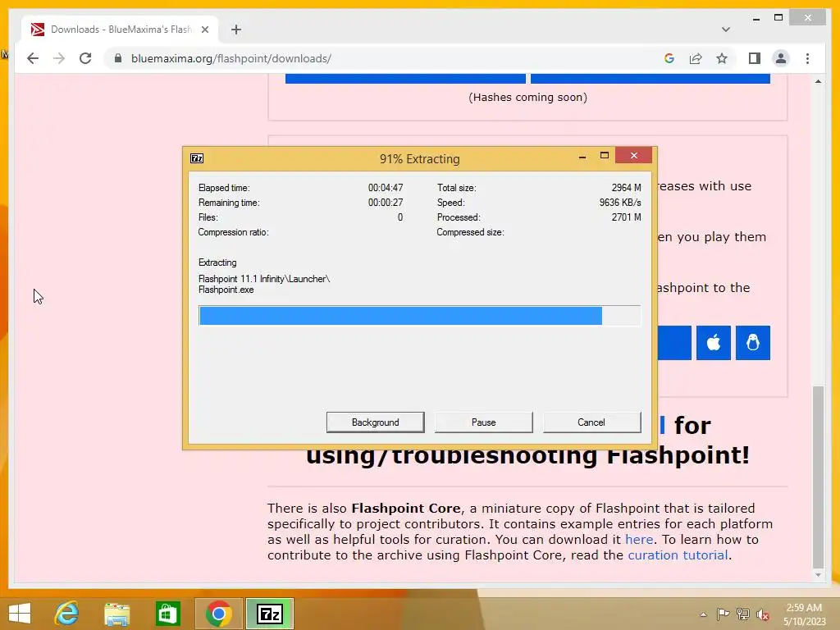Maximize the 7-Zip dialog

click(605, 156)
